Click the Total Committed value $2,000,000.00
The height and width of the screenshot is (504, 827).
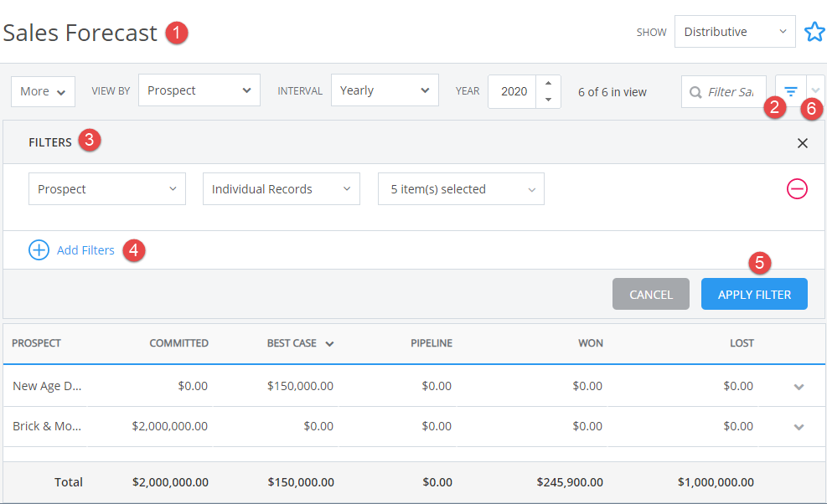pos(170,482)
